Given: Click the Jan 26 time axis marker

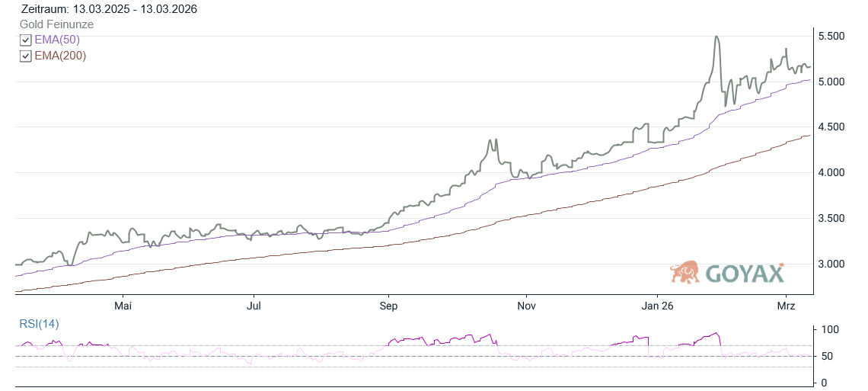Looking at the screenshot, I should [656, 306].
